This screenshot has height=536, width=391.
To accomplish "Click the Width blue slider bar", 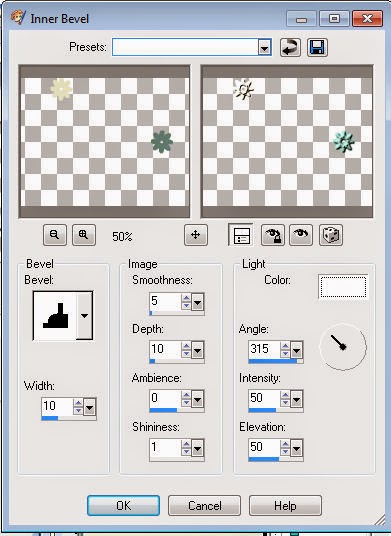I will pyautogui.click(x=50, y=418).
